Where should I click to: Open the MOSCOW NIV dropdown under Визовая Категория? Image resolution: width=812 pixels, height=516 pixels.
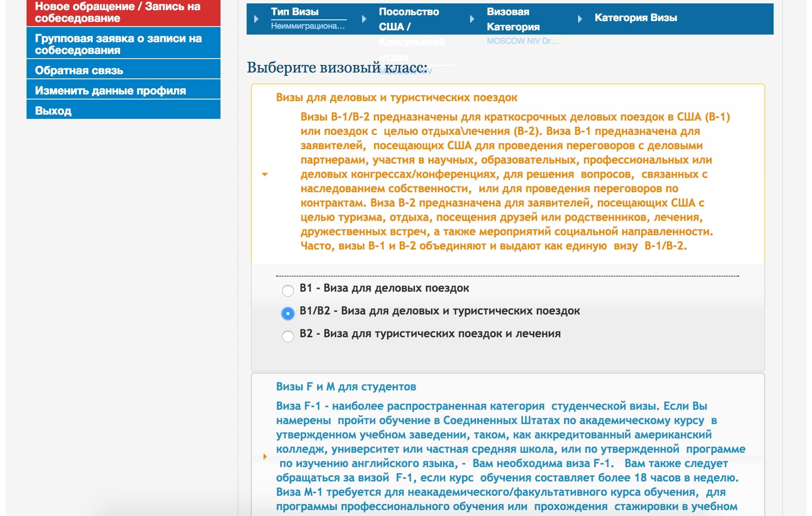point(523,41)
